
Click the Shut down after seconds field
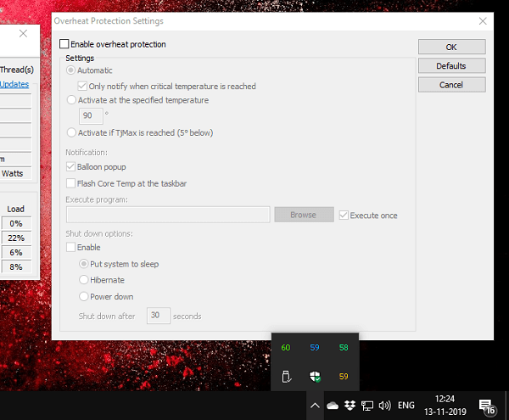[x=159, y=316]
